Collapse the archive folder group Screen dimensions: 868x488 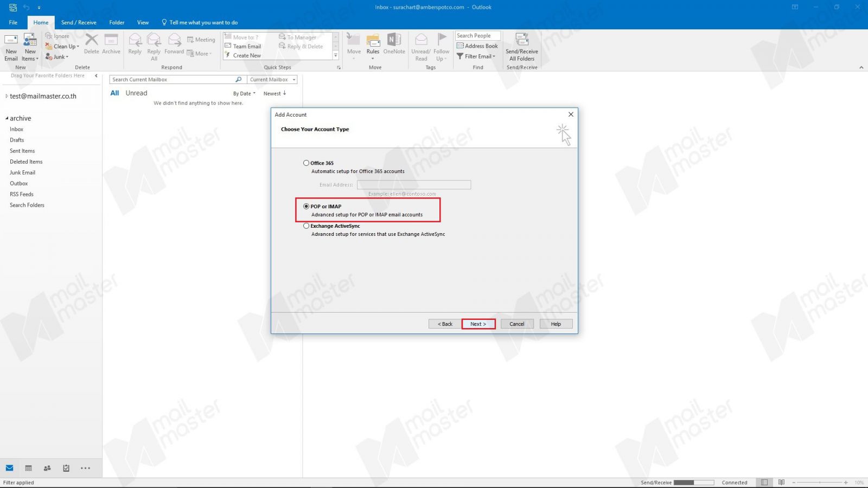7,118
